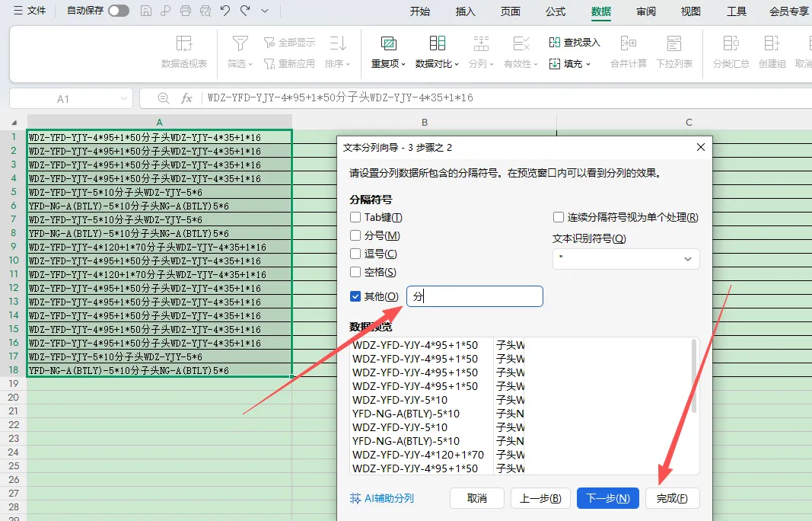Click the 分类汇总 icon
812x521 pixels.
[x=731, y=43]
